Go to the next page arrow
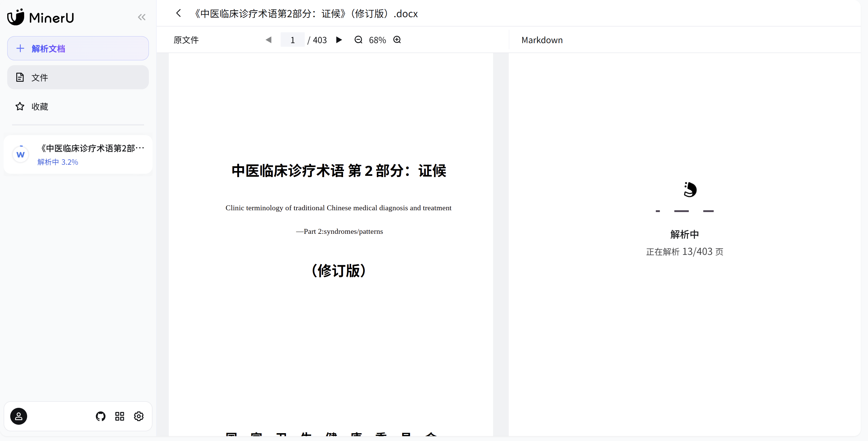 [x=339, y=40]
